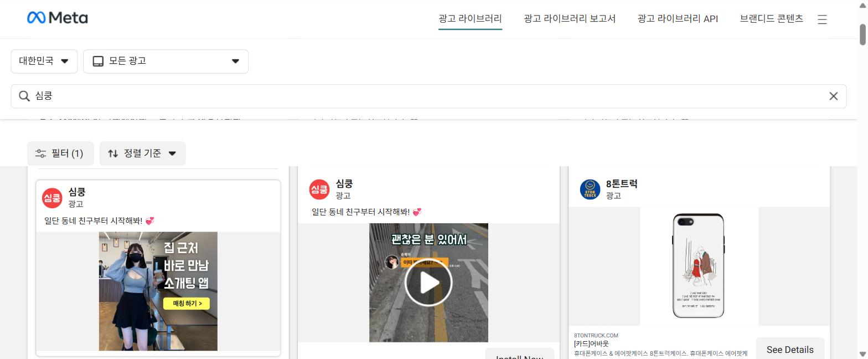
Task: Select the 매칭 하기 button in the ad image
Action: 187,304
